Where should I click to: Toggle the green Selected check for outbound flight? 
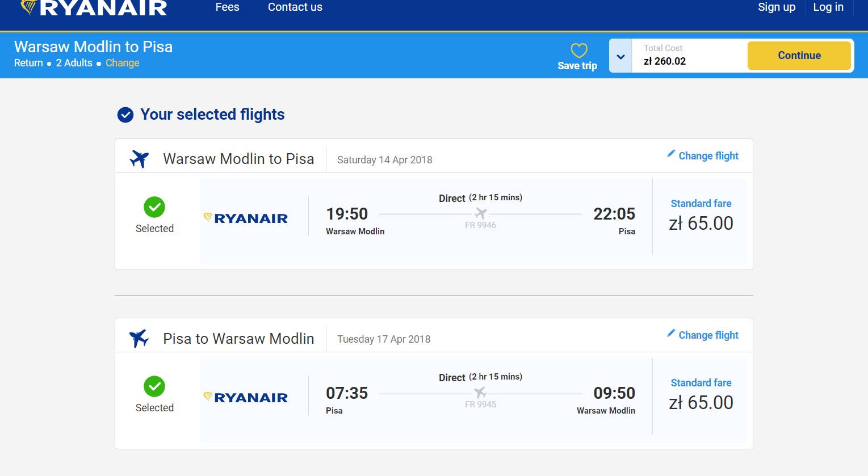[x=154, y=207]
